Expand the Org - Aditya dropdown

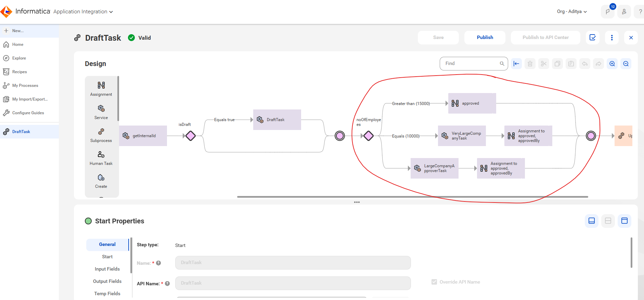(x=572, y=12)
